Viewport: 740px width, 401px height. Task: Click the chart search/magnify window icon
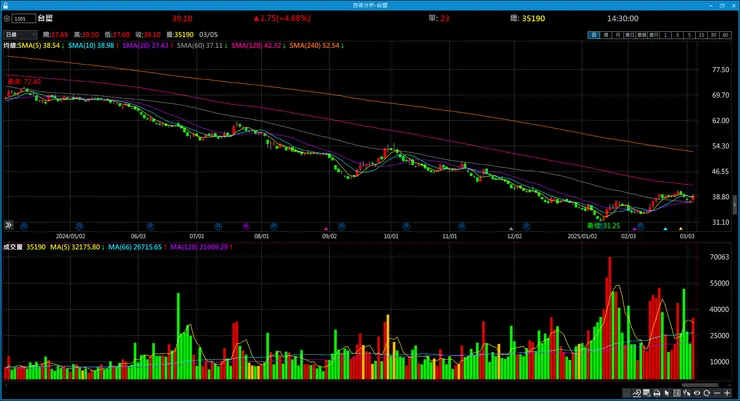(x=647, y=393)
